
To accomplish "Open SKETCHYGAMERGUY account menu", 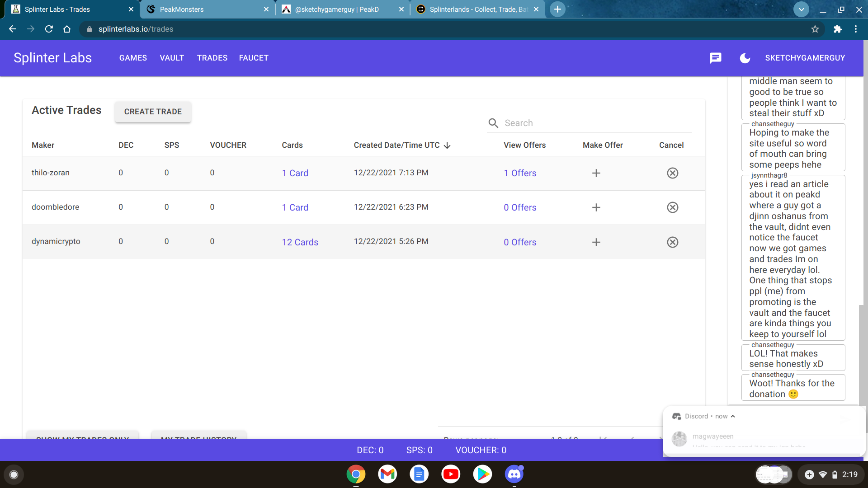I will pyautogui.click(x=805, y=58).
